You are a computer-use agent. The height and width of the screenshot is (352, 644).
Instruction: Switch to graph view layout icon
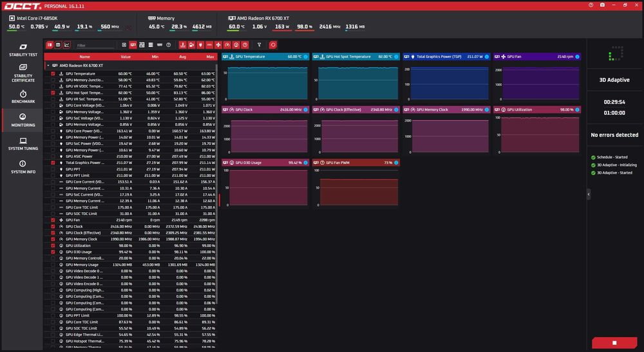click(67, 44)
